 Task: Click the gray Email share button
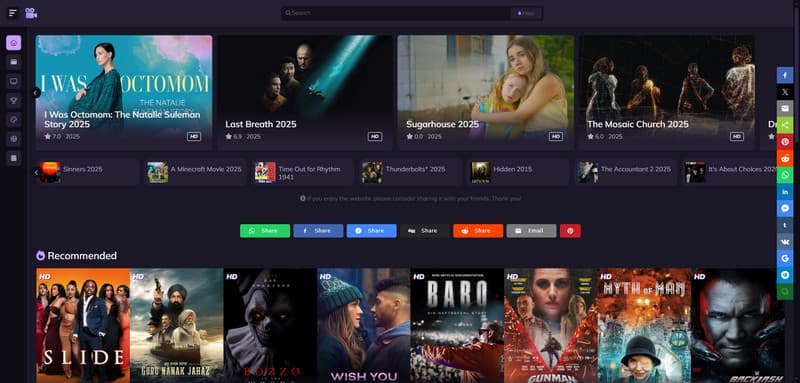[x=531, y=231]
